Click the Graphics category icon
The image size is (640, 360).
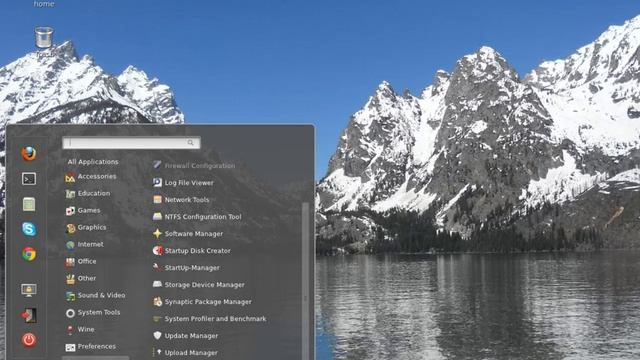pyautogui.click(x=70, y=228)
